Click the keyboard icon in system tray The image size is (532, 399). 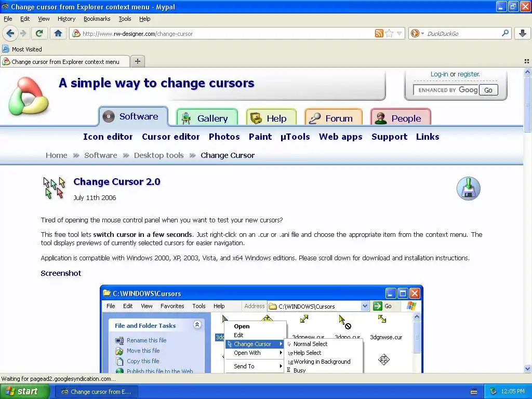click(x=474, y=392)
